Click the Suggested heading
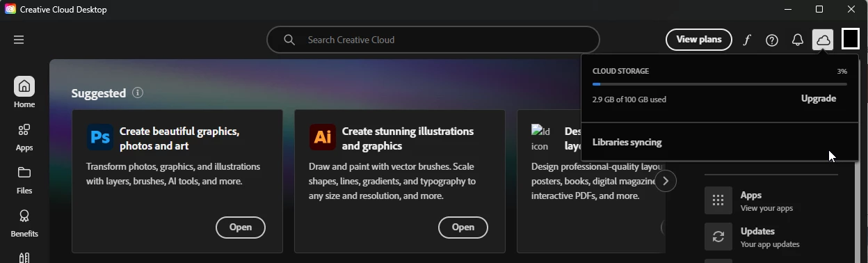Image resolution: width=868 pixels, height=263 pixels. point(99,93)
